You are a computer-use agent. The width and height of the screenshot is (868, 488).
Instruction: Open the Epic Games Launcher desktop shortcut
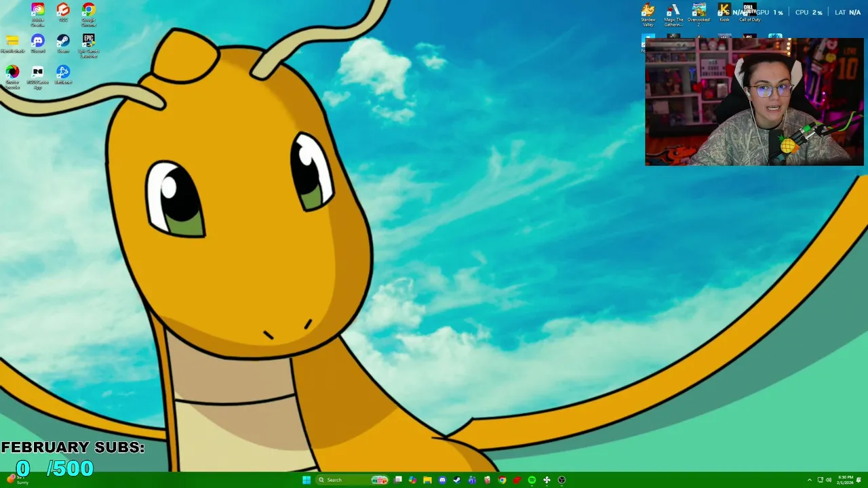pyautogui.click(x=88, y=46)
